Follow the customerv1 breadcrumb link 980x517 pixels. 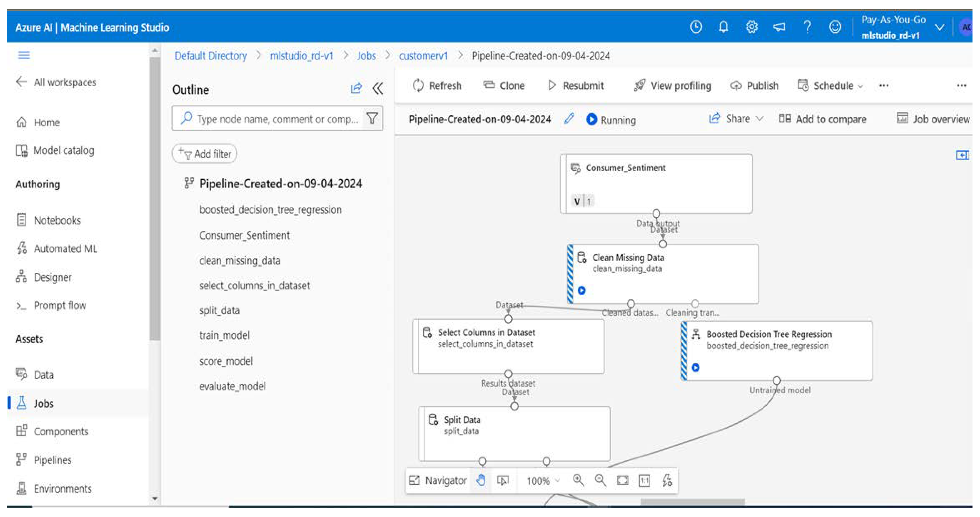[x=423, y=56]
